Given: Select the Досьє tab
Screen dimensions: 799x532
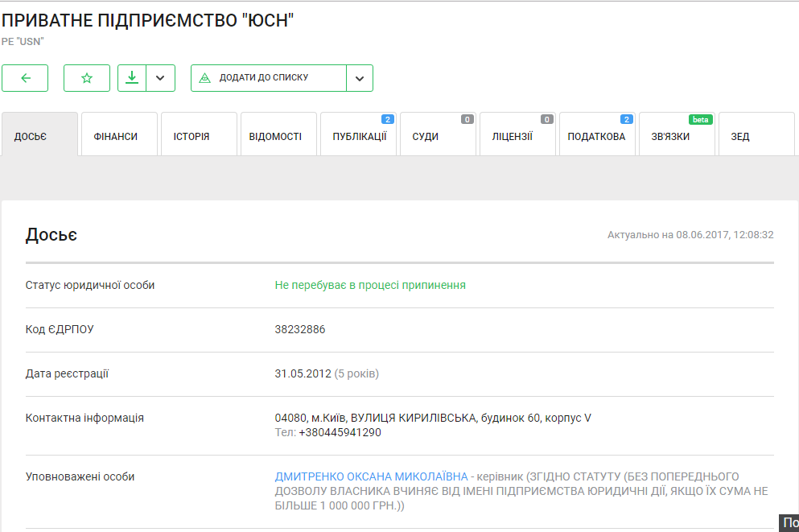Looking at the screenshot, I should [x=39, y=136].
